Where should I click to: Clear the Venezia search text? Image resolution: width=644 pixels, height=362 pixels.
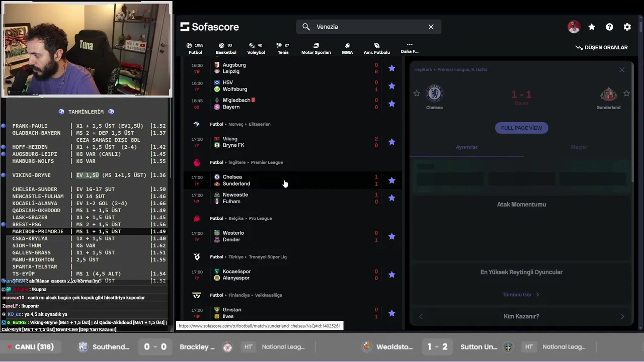point(431,27)
